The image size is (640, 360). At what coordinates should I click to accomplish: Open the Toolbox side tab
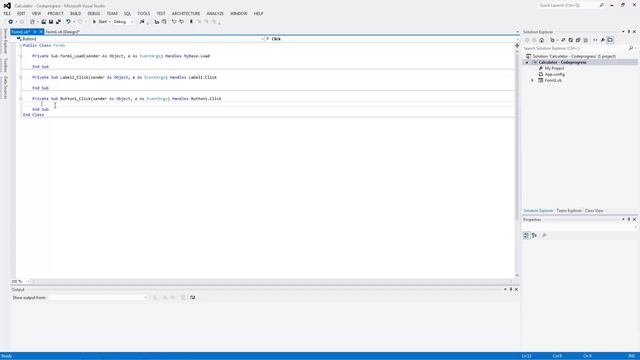tap(5, 65)
